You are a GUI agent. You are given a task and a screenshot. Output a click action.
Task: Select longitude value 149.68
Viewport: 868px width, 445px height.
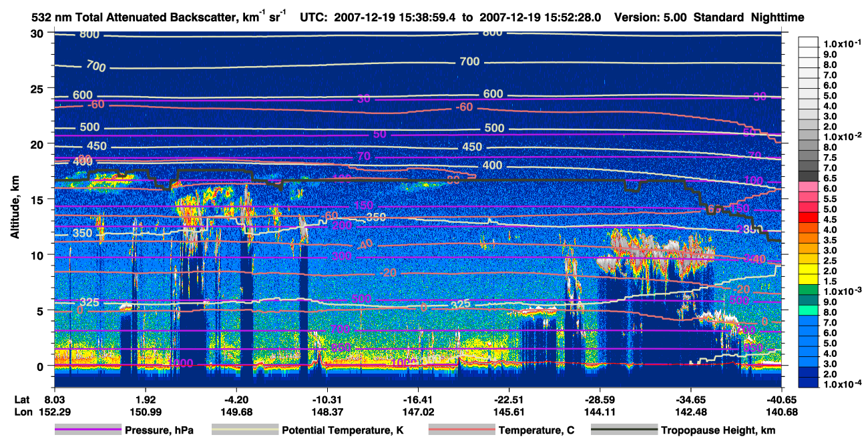click(236, 412)
